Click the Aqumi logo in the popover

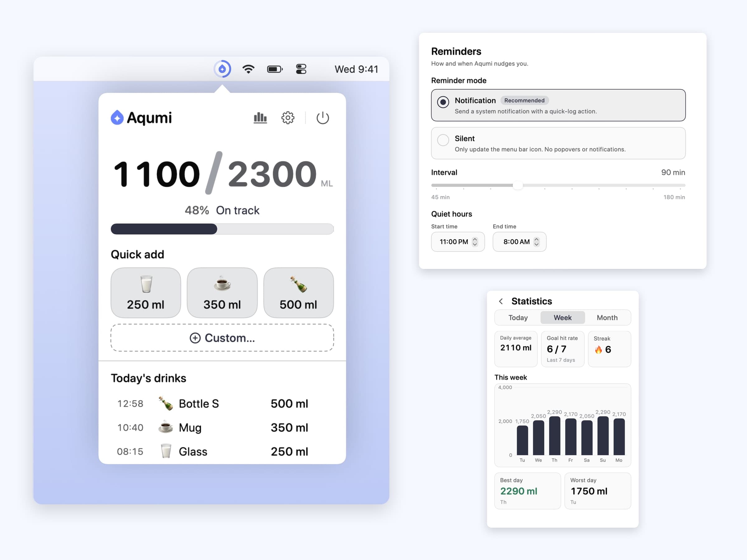pyautogui.click(x=141, y=118)
